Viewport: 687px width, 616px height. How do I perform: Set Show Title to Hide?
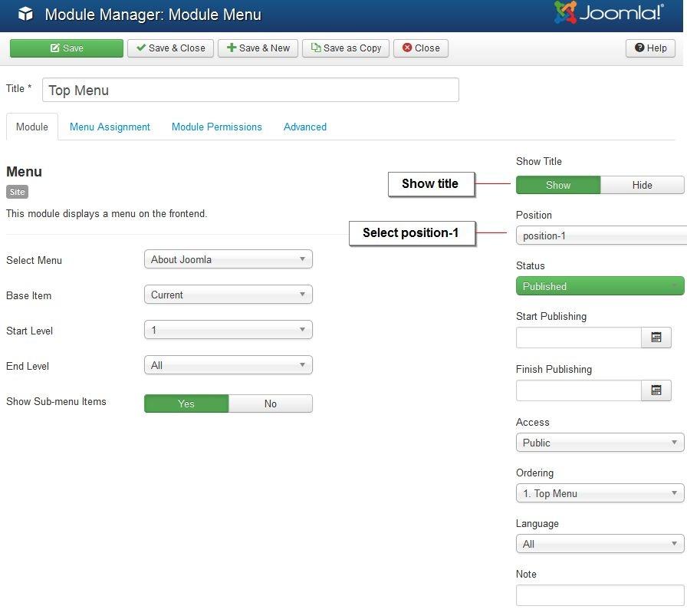[x=642, y=185]
